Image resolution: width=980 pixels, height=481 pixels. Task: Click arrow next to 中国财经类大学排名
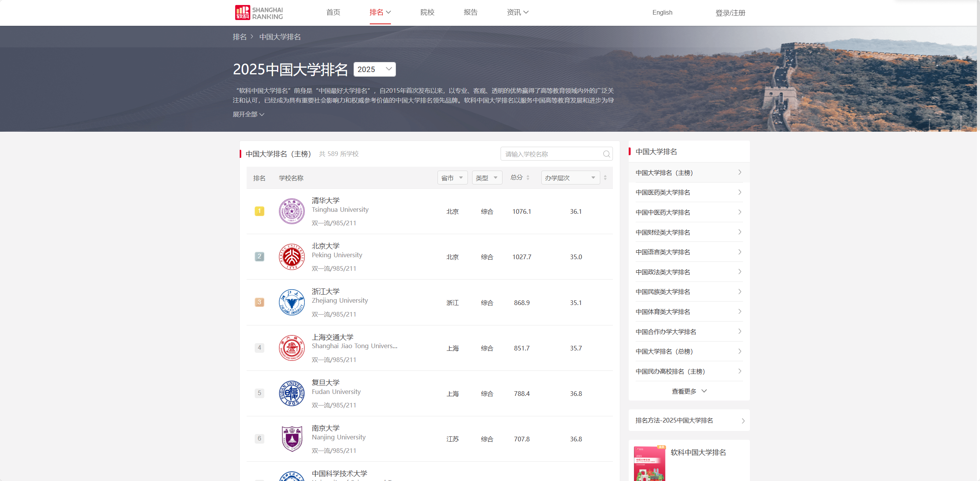pos(740,232)
